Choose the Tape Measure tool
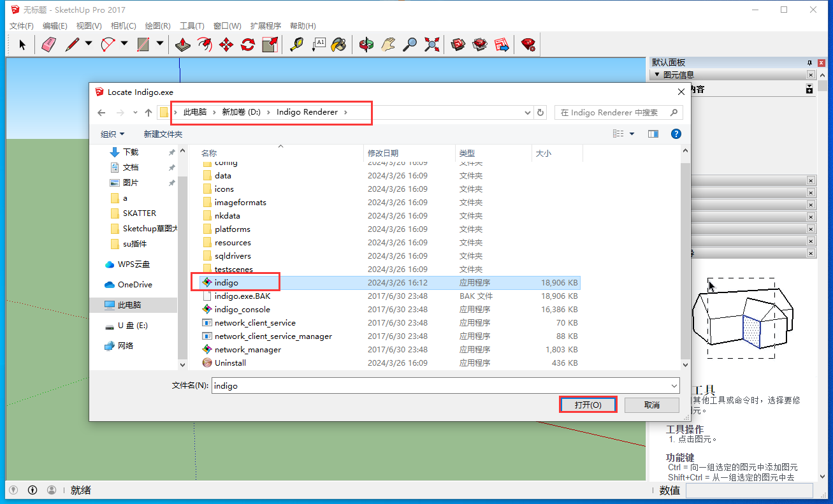This screenshot has height=504, width=833. 296,45
